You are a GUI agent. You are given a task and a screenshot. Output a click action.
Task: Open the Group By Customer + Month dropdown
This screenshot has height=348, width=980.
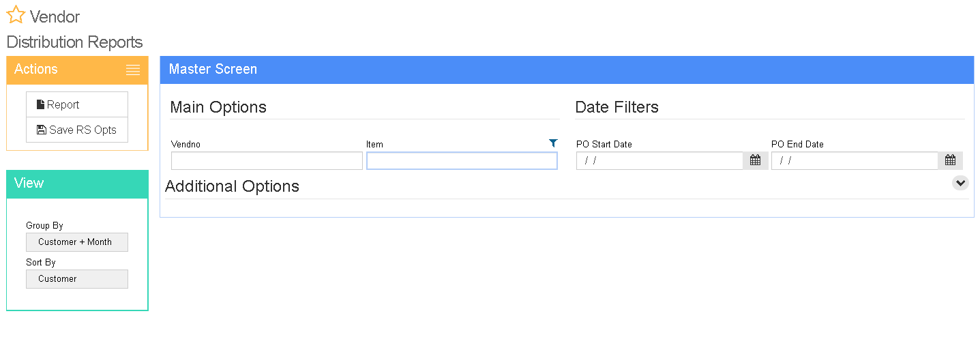[77, 242]
